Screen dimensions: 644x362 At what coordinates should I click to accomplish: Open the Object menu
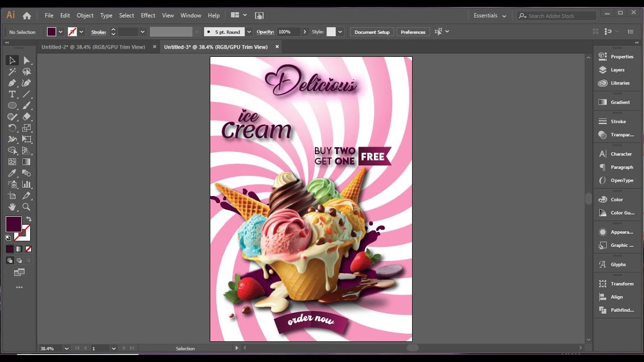pyautogui.click(x=85, y=16)
